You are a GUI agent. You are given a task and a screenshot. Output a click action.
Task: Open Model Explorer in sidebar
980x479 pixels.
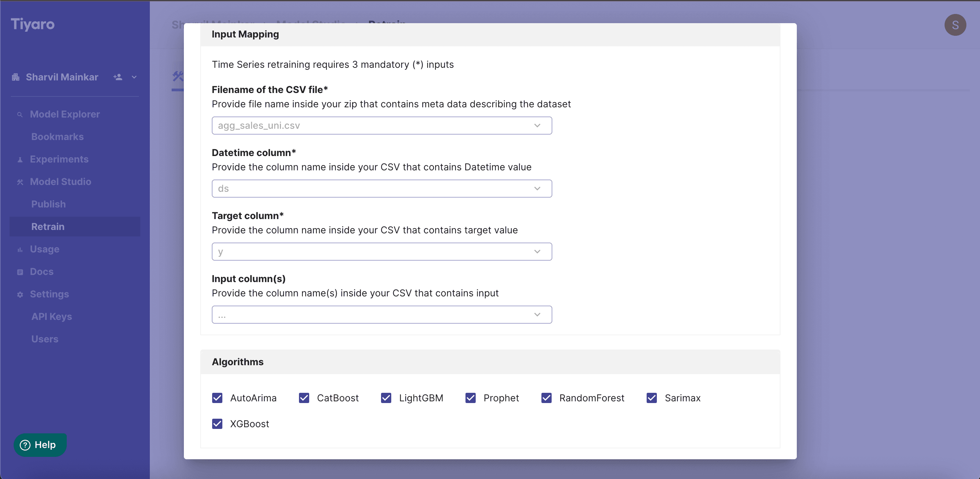(x=65, y=114)
